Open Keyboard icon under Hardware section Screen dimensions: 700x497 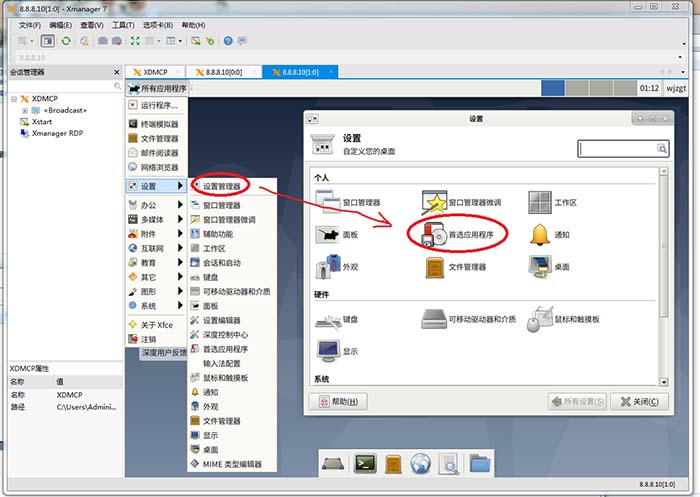(328, 320)
